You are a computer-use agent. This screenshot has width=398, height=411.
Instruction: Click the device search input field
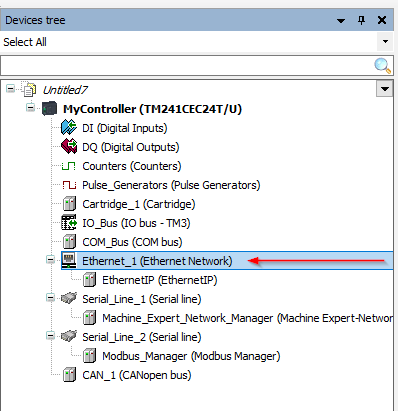(x=187, y=66)
